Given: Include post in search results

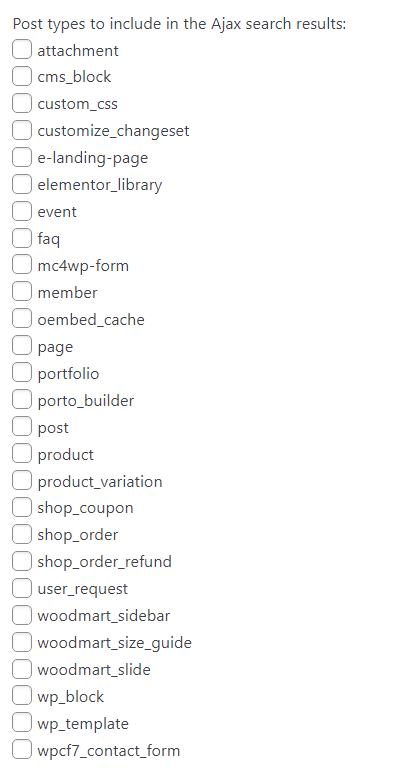Looking at the screenshot, I should (22, 426).
